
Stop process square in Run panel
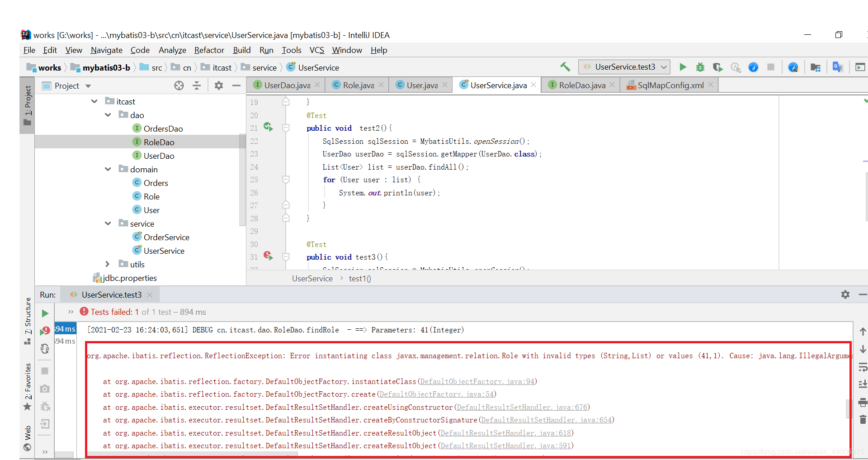[x=45, y=371]
